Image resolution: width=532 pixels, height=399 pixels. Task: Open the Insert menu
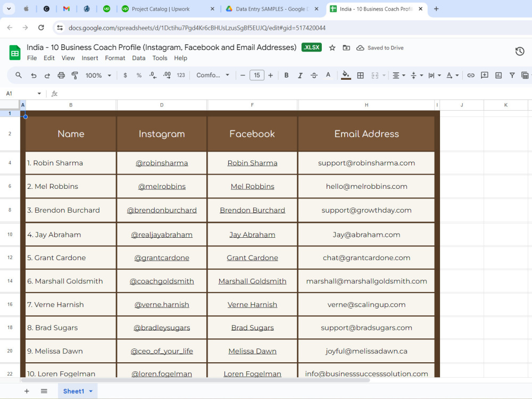[90, 58]
